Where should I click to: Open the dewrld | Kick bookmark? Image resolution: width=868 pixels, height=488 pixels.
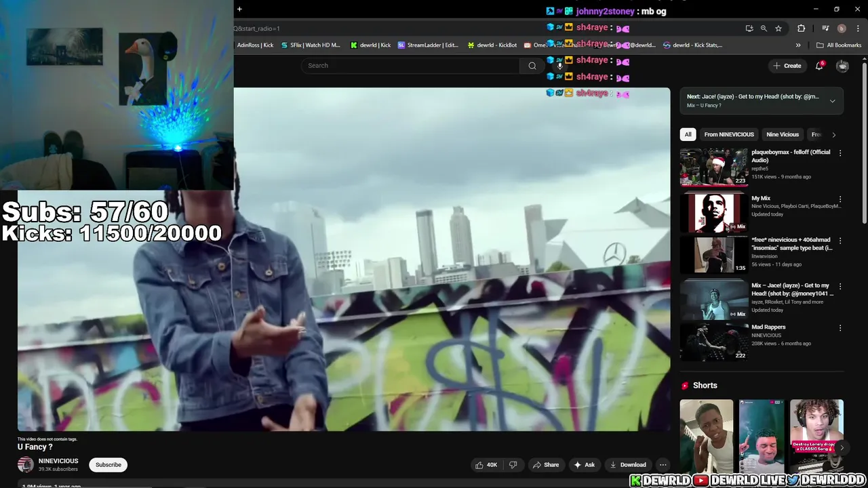(x=371, y=45)
